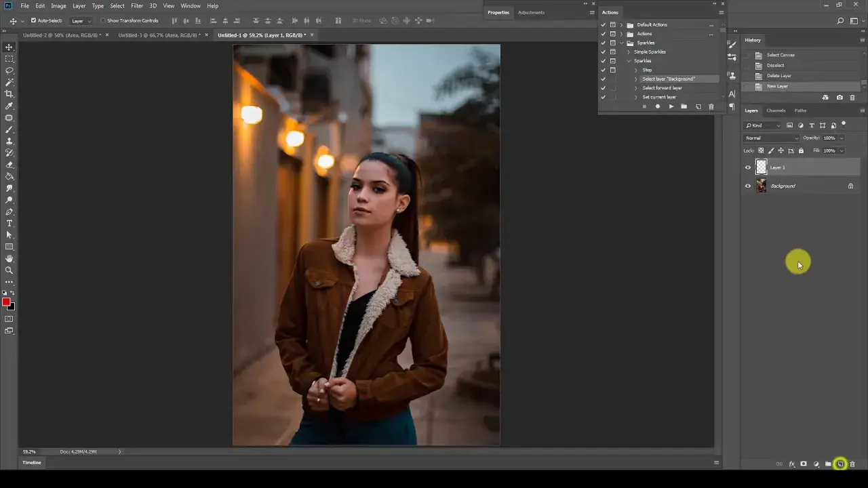This screenshot has height=488, width=868.
Task: Expand the Default Actions folder
Action: (622, 25)
